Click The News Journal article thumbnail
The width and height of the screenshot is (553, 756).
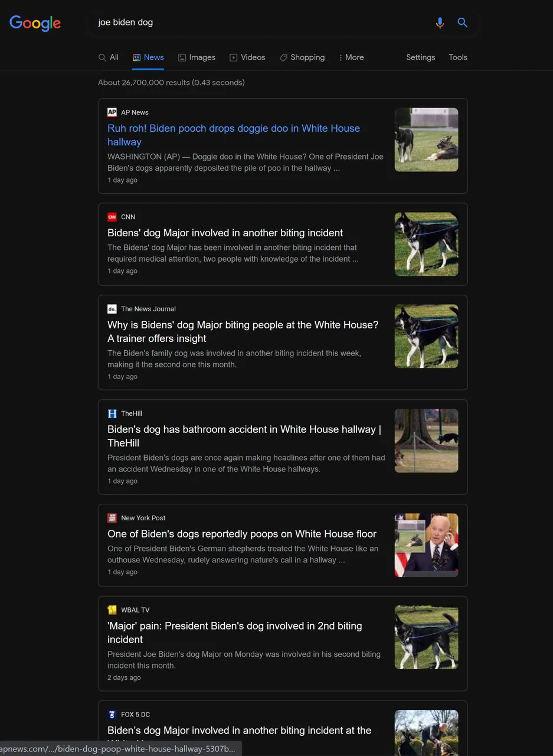[426, 337]
